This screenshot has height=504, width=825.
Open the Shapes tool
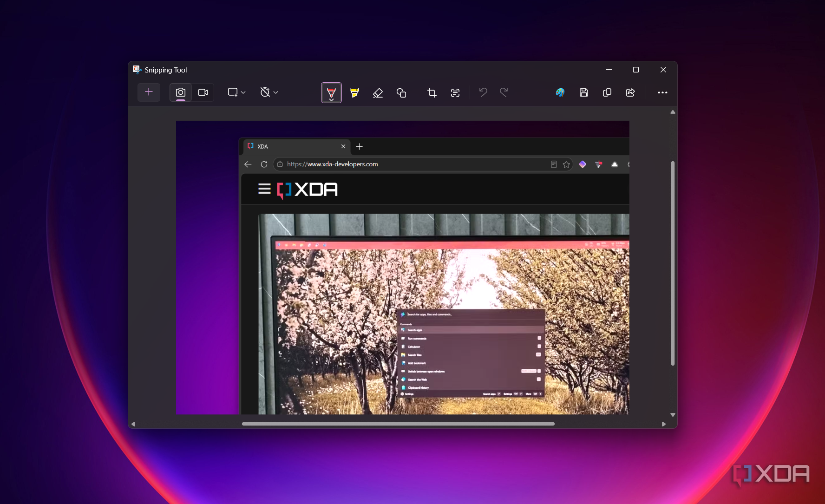(401, 93)
